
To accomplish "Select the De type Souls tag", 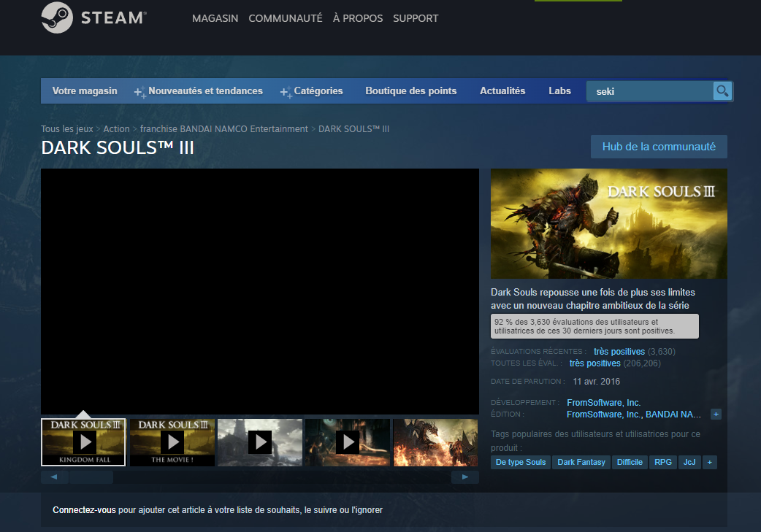I will point(521,462).
